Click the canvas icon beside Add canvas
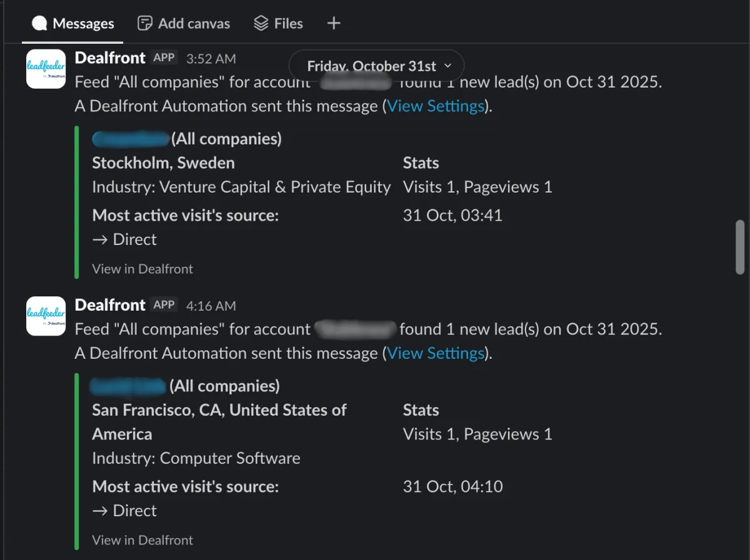This screenshot has height=560, width=750. point(145,24)
